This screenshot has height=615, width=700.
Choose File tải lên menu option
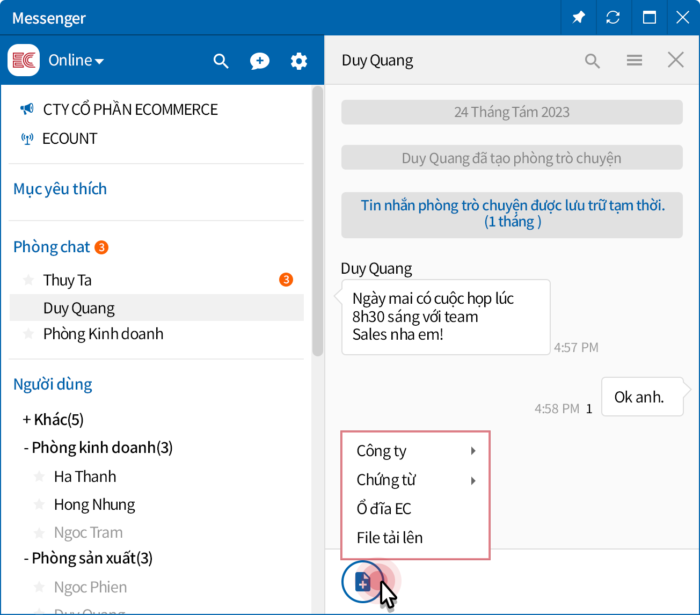click(390, 538)
